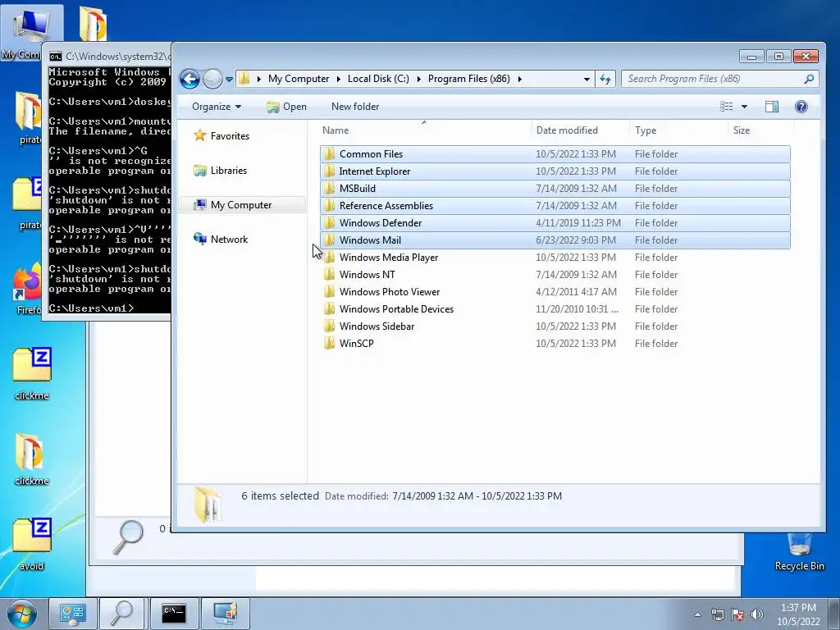Switch to Command Prompt taskbar button

coord(174,614)
